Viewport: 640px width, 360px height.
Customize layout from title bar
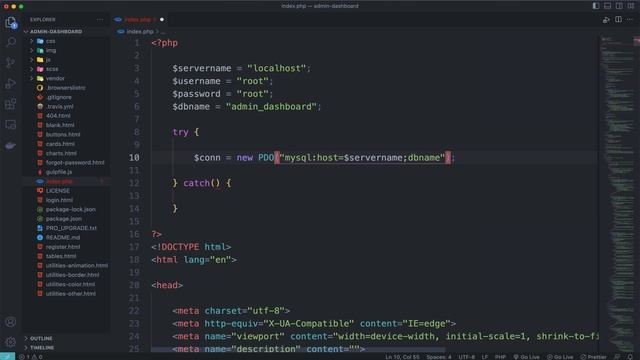[x=631, y=6]
